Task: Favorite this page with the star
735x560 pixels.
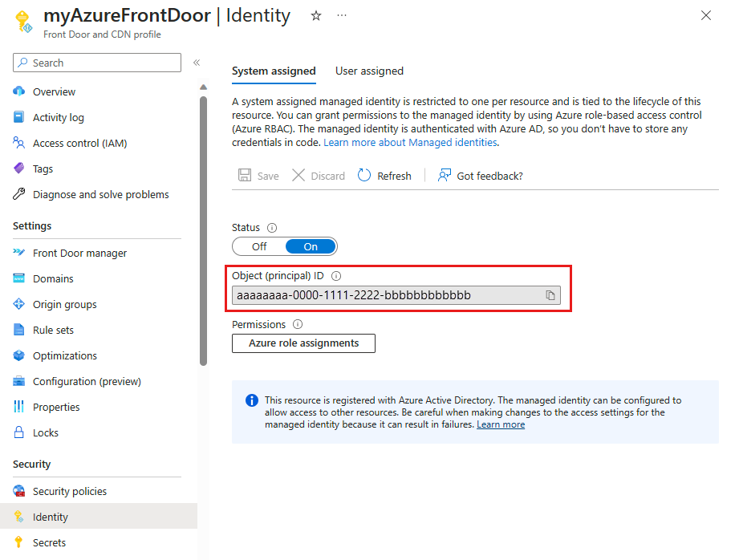Action: (315, 14)
